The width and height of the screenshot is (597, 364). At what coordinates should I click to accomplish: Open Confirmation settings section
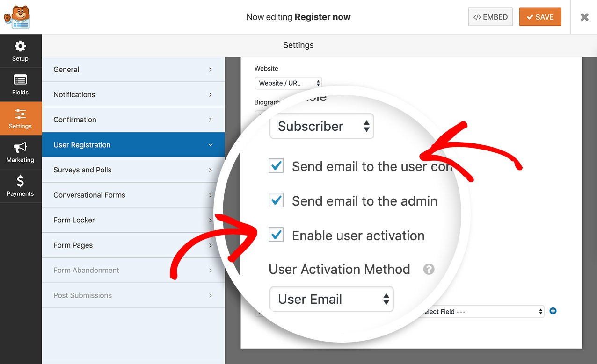click(133, 120)
